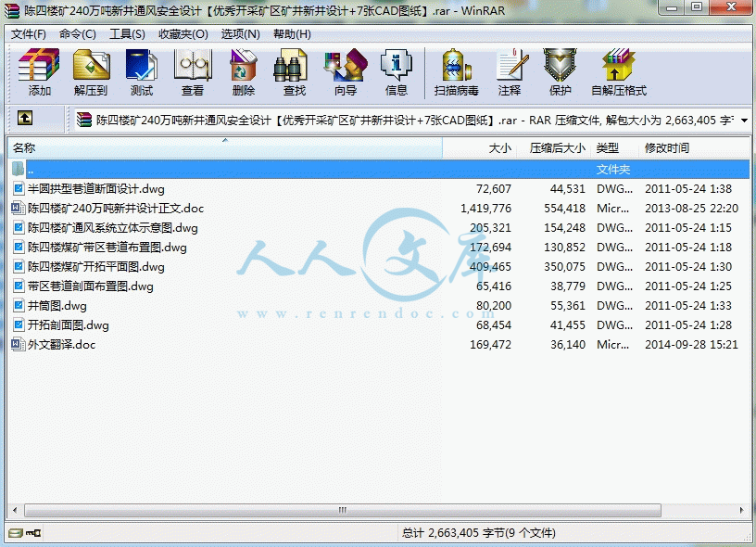Screen dimensions: 756x547
Task: Click the modified date 2013-08-25 22:20
Action: point(691,208)
